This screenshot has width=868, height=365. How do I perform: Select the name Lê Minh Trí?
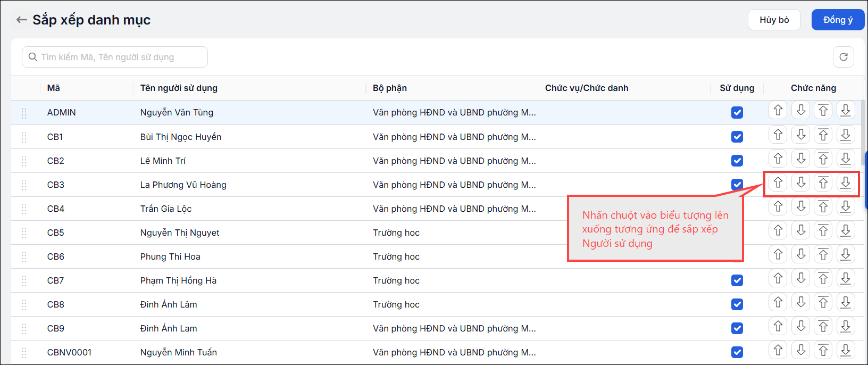tap(163, 161)
